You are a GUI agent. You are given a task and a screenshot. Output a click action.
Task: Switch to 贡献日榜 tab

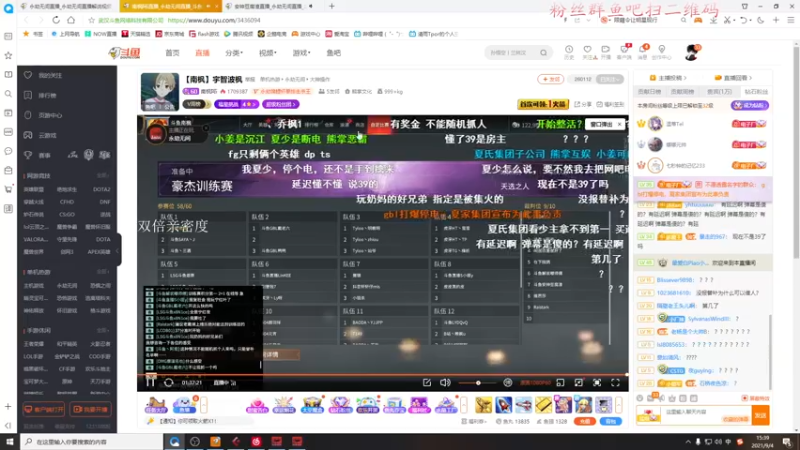coord(649,92)
